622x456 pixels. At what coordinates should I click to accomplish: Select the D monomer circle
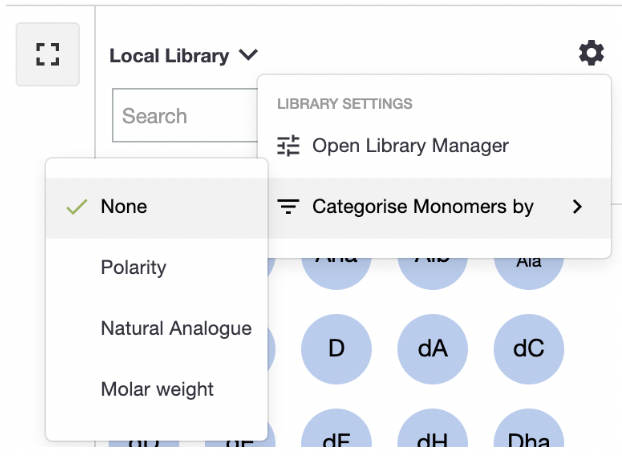tap(336, 349)
